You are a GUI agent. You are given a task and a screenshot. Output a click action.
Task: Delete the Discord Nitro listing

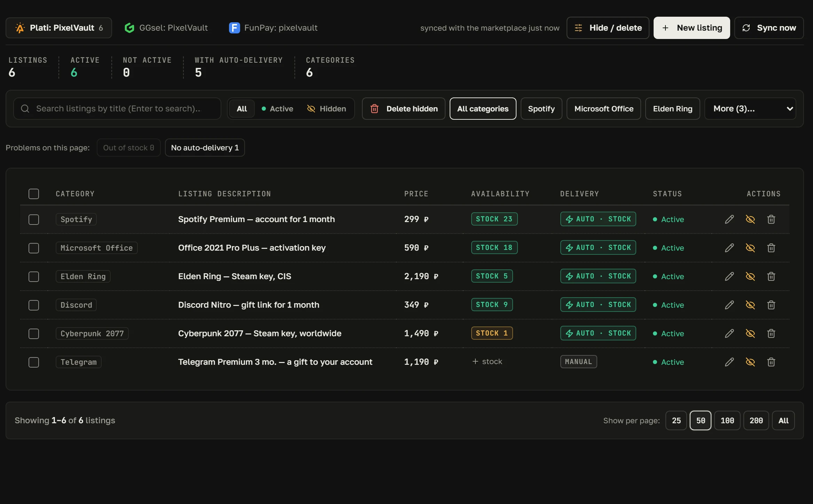[x=771, y=305]
